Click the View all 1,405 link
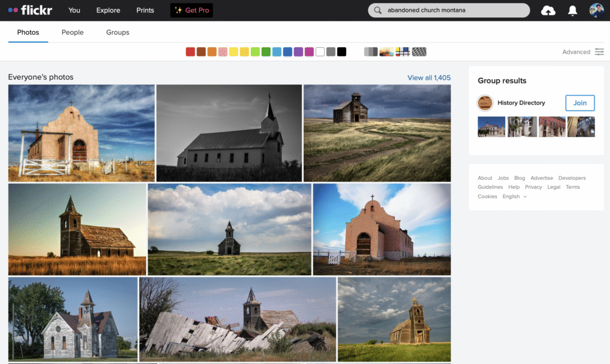The width and height of the screenshot is (610, 364). (x=429, y=77)
